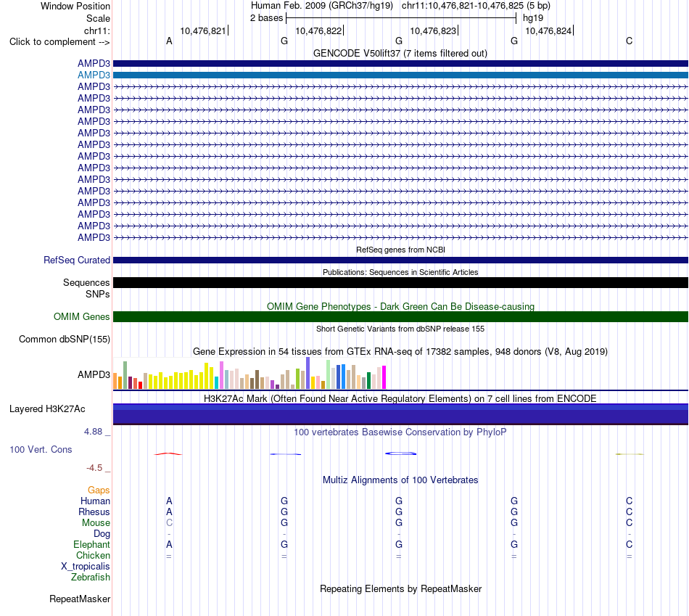
Task: Click the Human species label
Action: tap(95, 501)
